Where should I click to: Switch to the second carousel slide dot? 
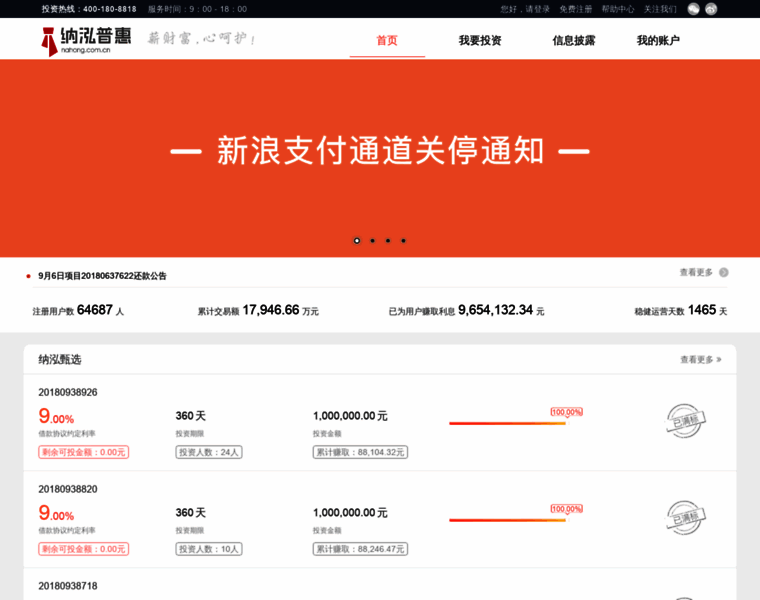tap(372, 240)
